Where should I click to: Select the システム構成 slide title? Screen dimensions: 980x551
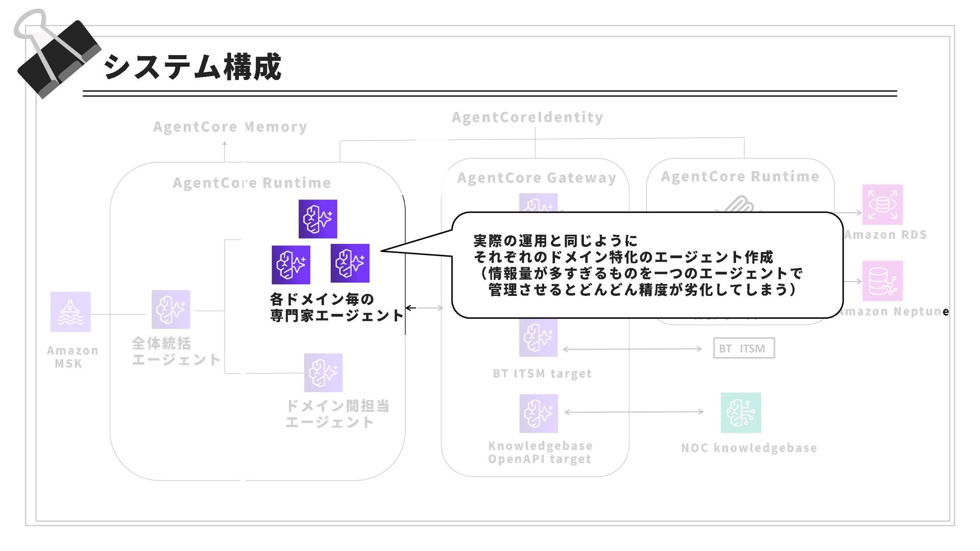192,67
